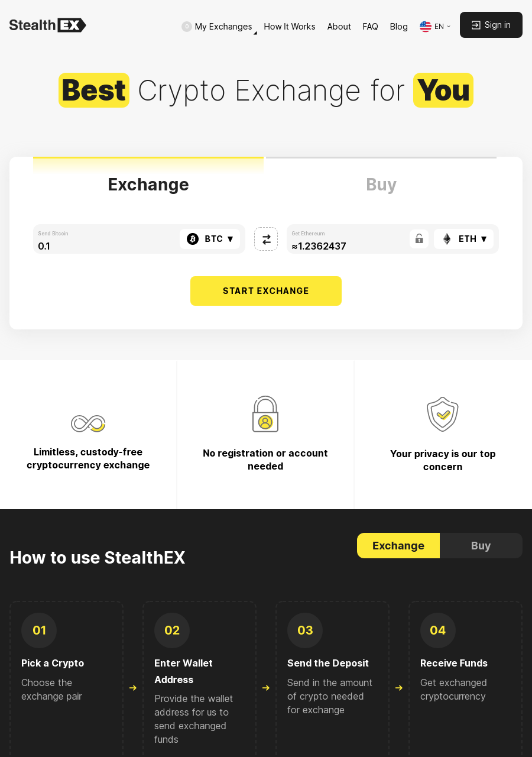Toggle the lock next to the ETH amount

[x=419, y=239]
